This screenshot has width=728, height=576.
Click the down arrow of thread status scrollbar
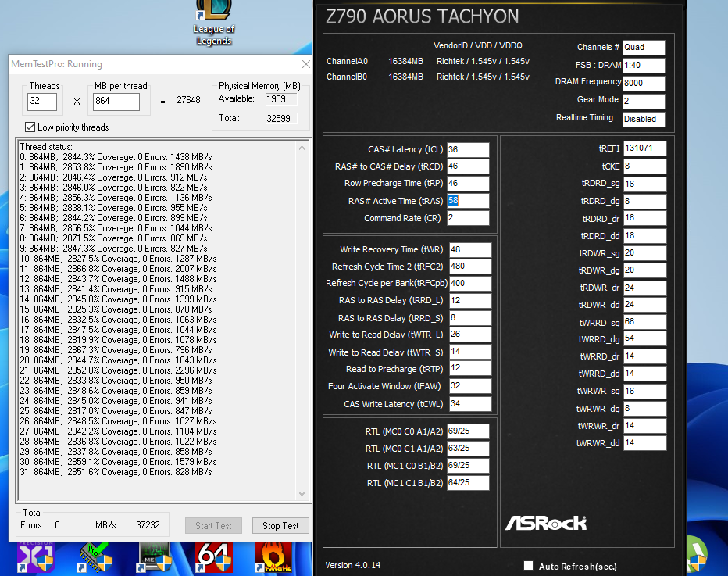[x=302, y=493]
